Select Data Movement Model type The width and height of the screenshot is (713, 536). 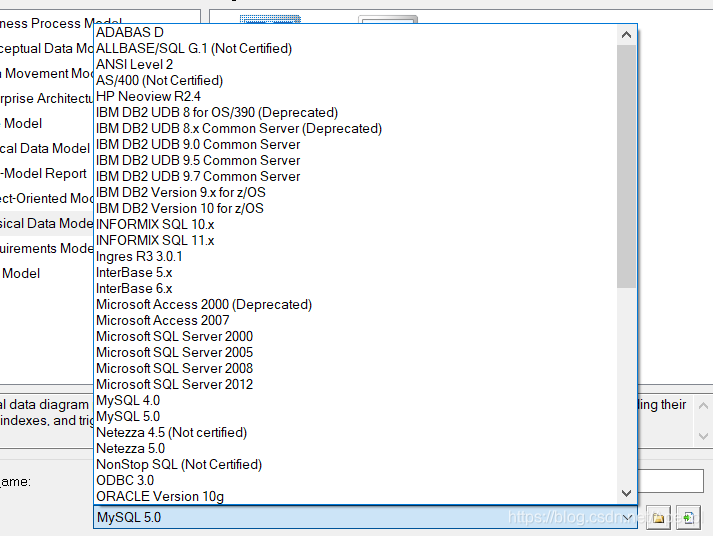(46, 73)
